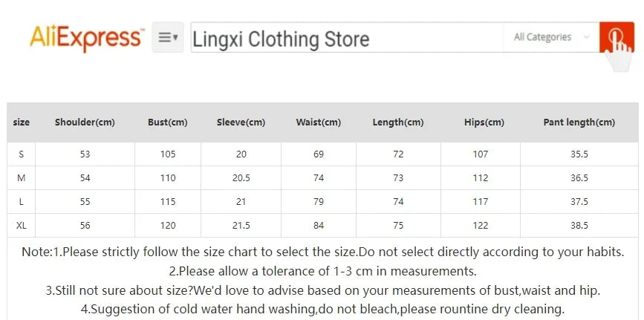Click the hips value 107 cell

(x=480, y=154)
